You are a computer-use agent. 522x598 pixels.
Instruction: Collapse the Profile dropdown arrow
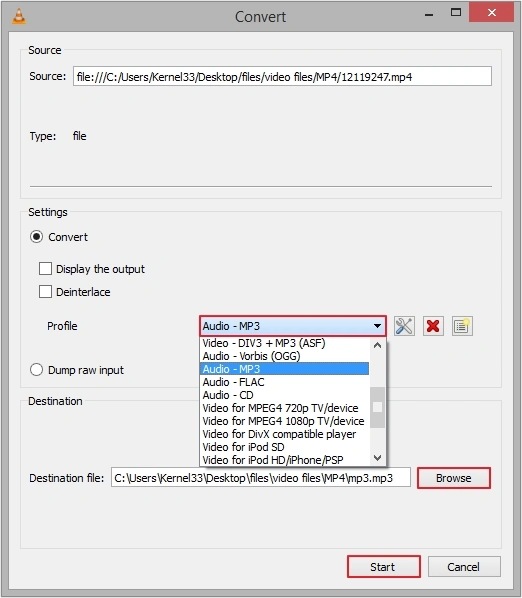click(x=377, y=326)
